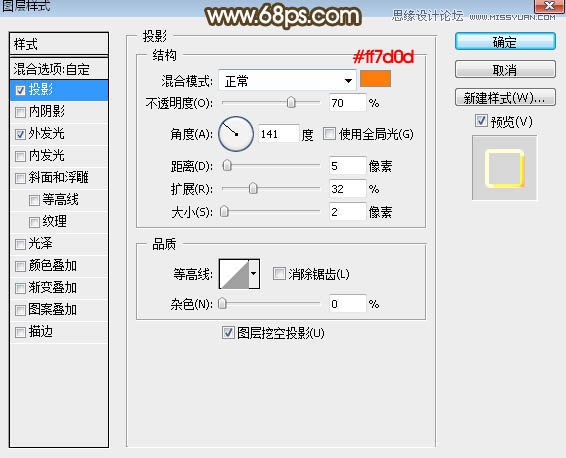This screenshot has width=566, height=458.
Task: Enable the 颜色叠加 color overlay checkbox
Action: 20,266
